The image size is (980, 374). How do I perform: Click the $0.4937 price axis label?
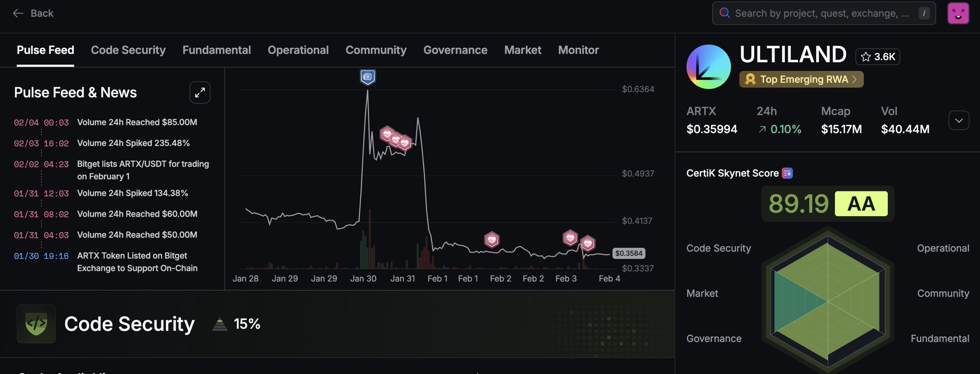click(638, 174)
